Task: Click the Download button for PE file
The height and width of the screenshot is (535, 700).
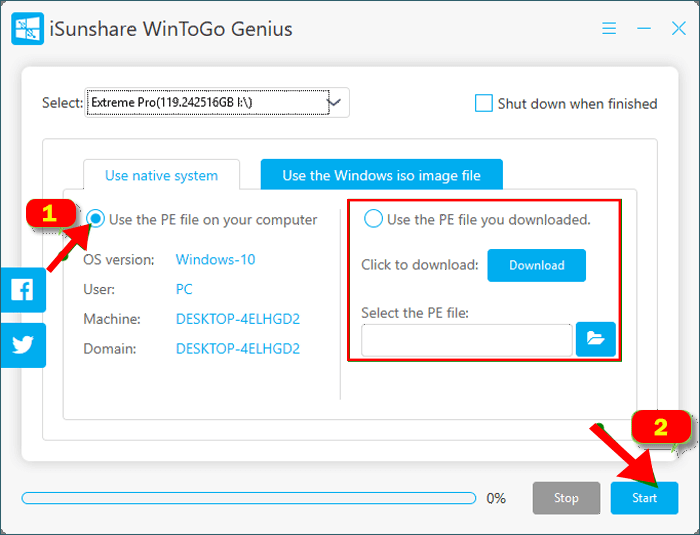Action: point(536,265)
